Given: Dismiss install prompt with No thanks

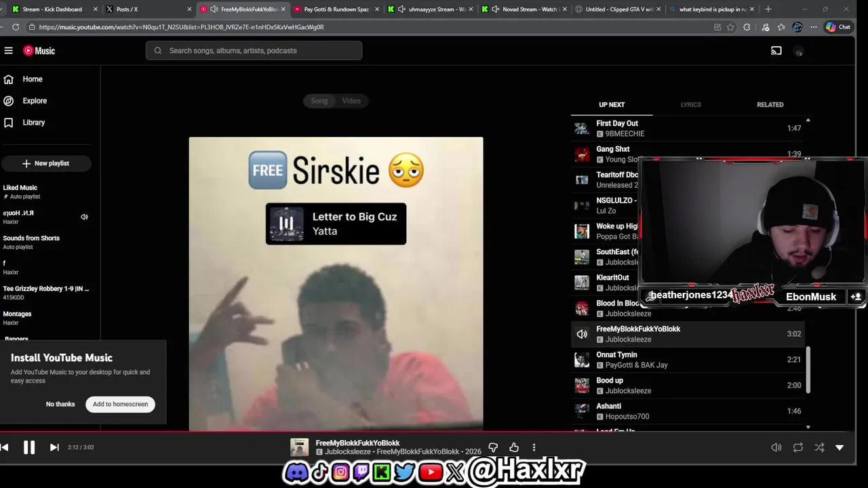Looking at the screenshot, I should pos(60,404).
